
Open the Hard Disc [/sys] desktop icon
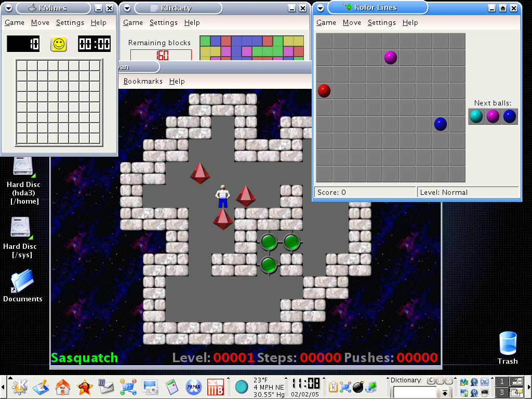click(20, 237)
